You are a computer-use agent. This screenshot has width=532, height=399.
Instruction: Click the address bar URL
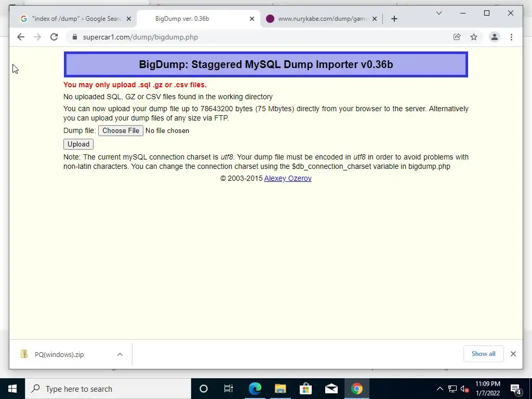(140, 37)
